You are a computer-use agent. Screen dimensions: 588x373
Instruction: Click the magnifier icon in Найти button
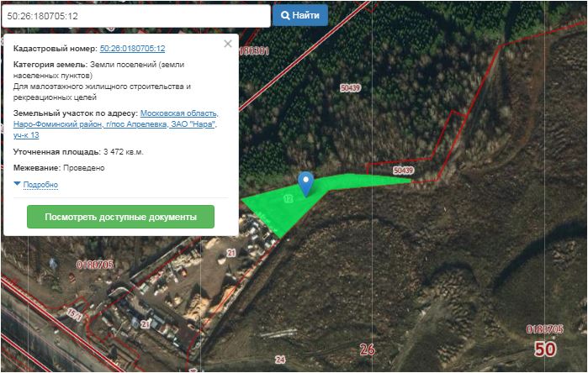tap(285, 15)
